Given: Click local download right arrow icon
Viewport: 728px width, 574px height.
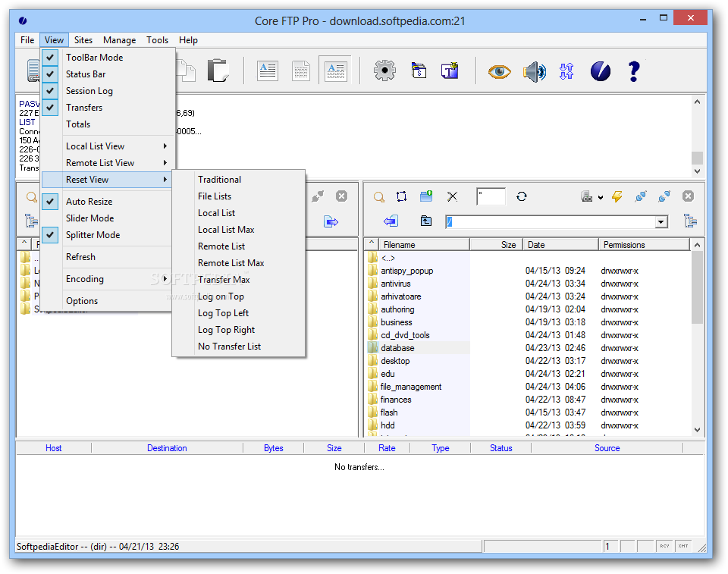Looking at the screenshot, I should 331,221.
